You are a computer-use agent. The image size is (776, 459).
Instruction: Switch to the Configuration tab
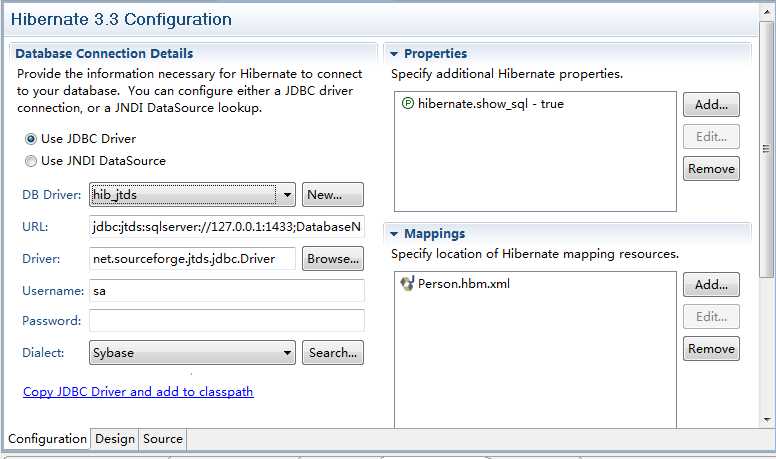(x=48, y=439)
